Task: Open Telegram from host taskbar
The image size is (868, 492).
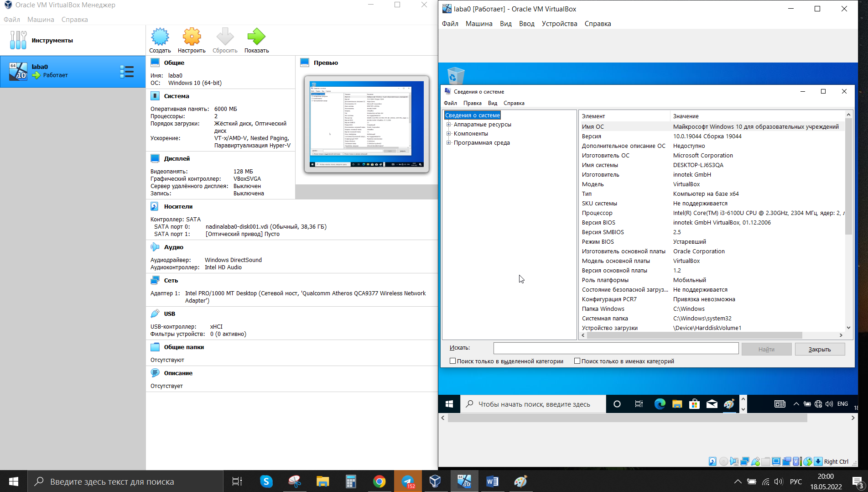Action: [x=407, y=481]
